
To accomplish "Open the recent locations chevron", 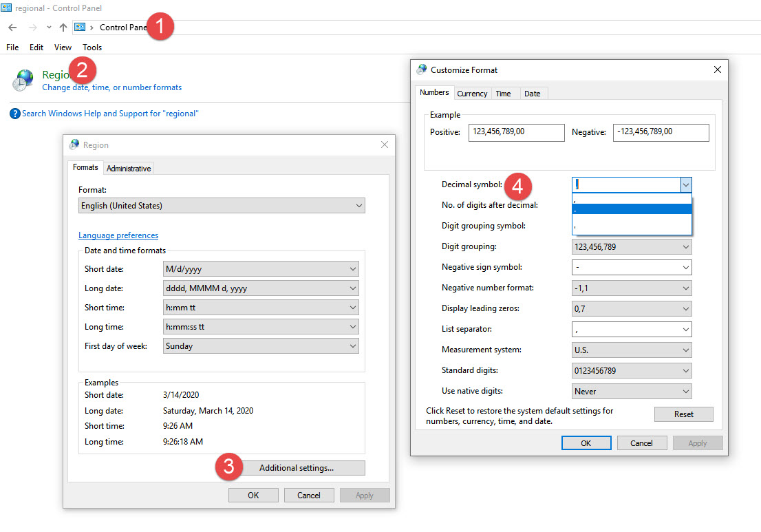I will [49, 28].
